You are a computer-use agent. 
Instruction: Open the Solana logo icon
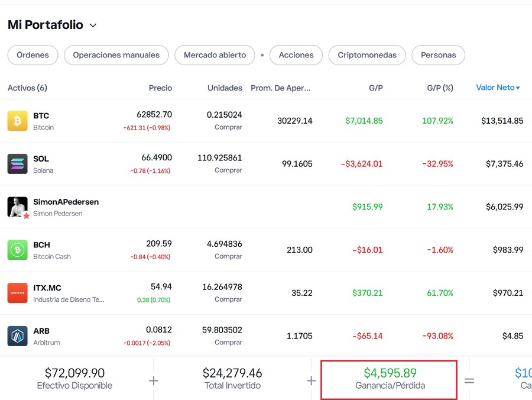tap(18, 164)
